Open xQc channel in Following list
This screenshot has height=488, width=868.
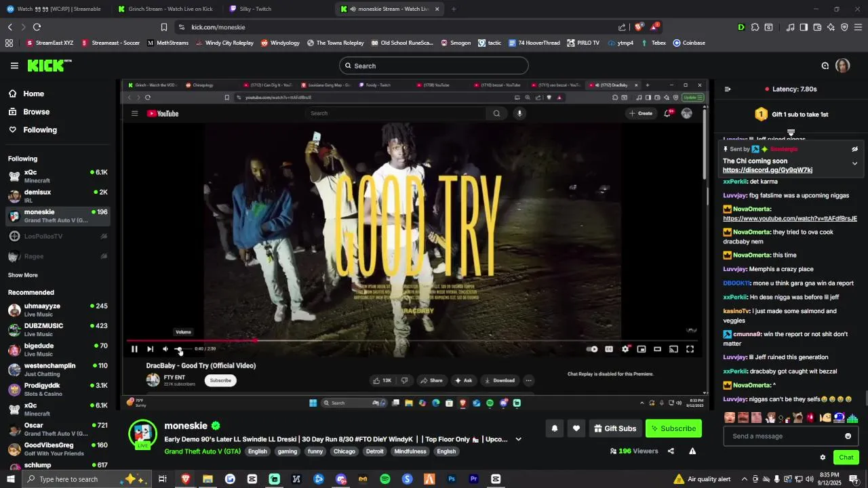[58, 176]
